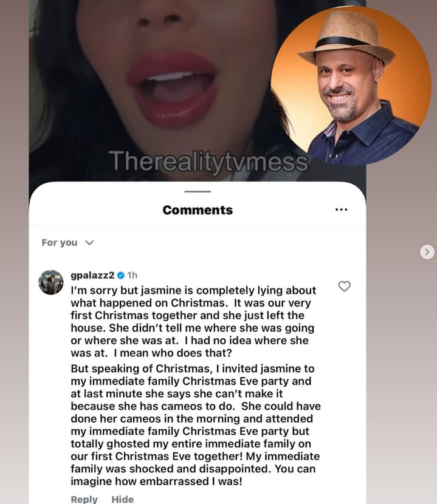Open gpalazz2's small profile avatar

[51, 282]
